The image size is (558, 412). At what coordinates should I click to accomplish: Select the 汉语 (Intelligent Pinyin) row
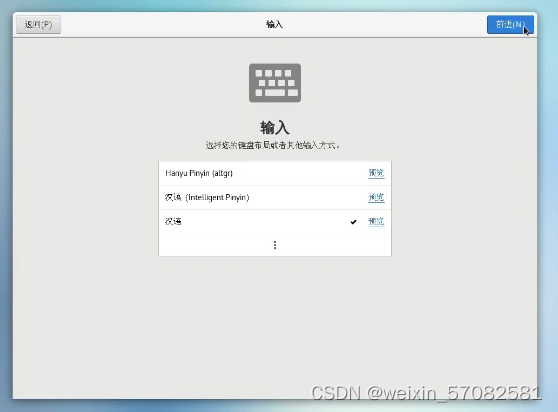pyautogui.click(x=275, y=197)
